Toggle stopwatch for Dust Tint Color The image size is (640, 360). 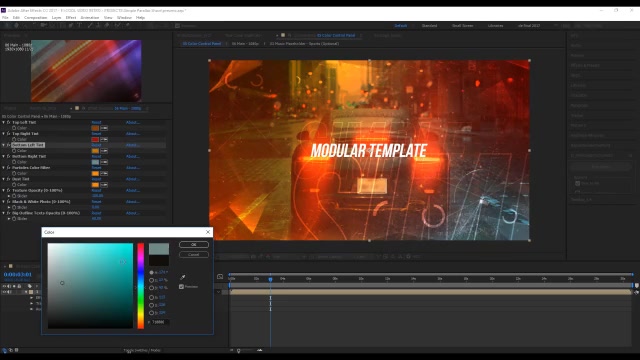point(14,185)
